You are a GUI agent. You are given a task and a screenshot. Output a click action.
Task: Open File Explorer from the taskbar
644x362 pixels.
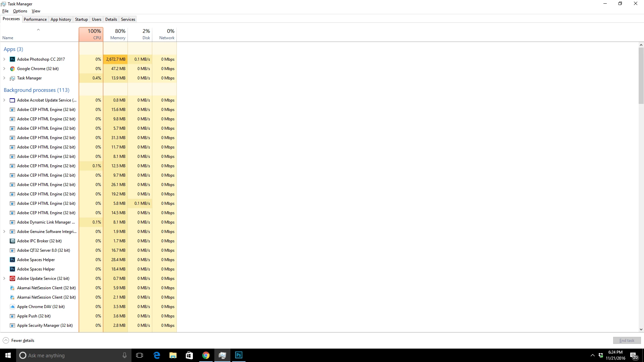click(173, 355)
